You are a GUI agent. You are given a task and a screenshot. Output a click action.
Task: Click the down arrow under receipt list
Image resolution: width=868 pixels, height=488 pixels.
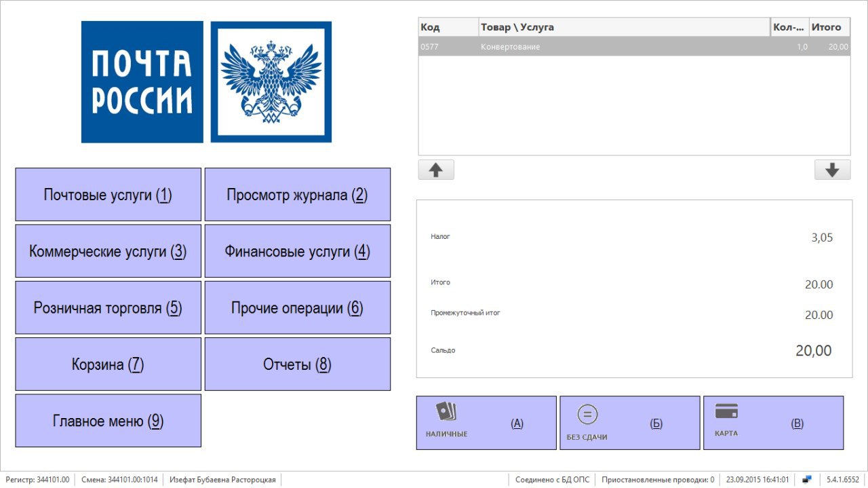832,170
